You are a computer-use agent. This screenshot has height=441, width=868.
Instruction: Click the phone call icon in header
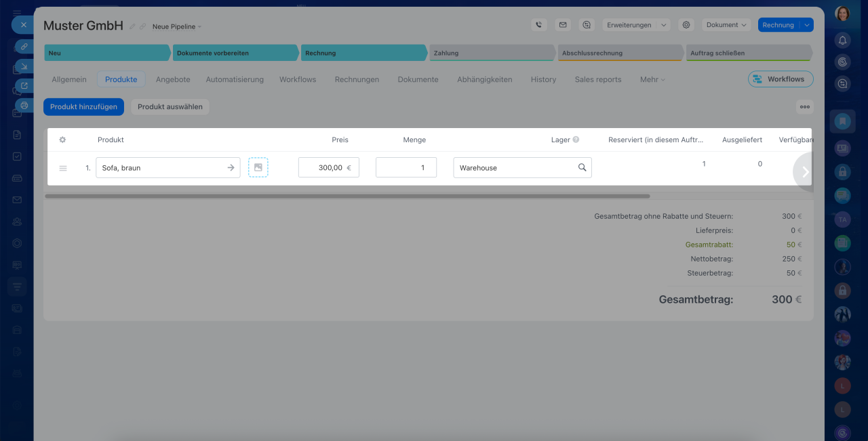coord(538,25)
